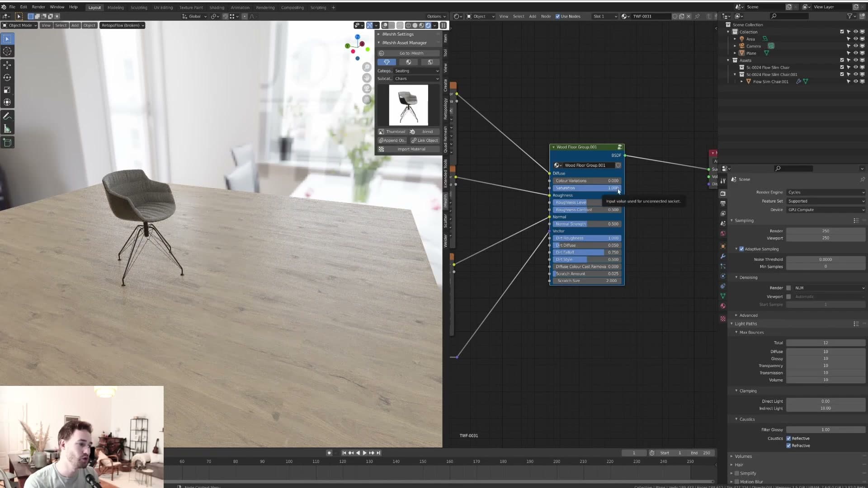Open the Physics properties tab
Viewport: 868px width, 488px height.
[723, 276]
